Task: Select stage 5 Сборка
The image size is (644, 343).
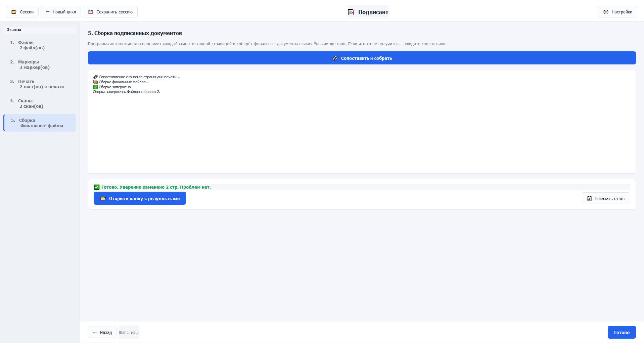Action: click(x=40, y=123)
